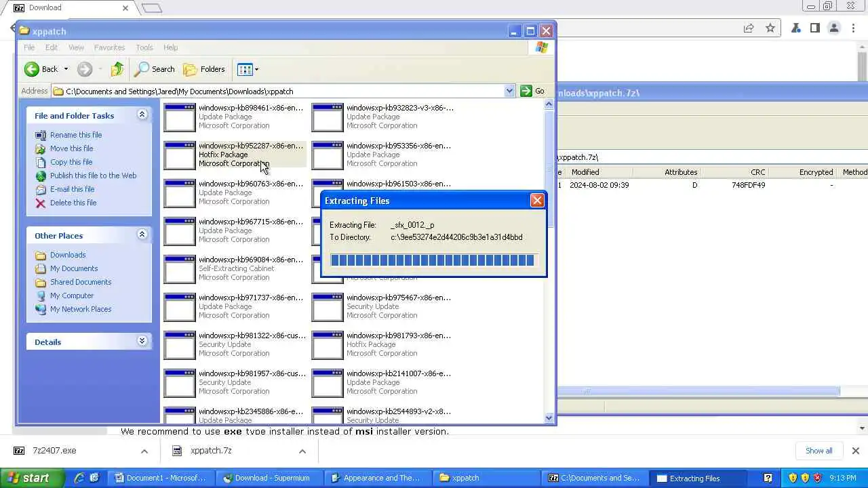Select windowsxp-kb932823-v3 file icon
This screenshot has width=868, height=488.
328,117
